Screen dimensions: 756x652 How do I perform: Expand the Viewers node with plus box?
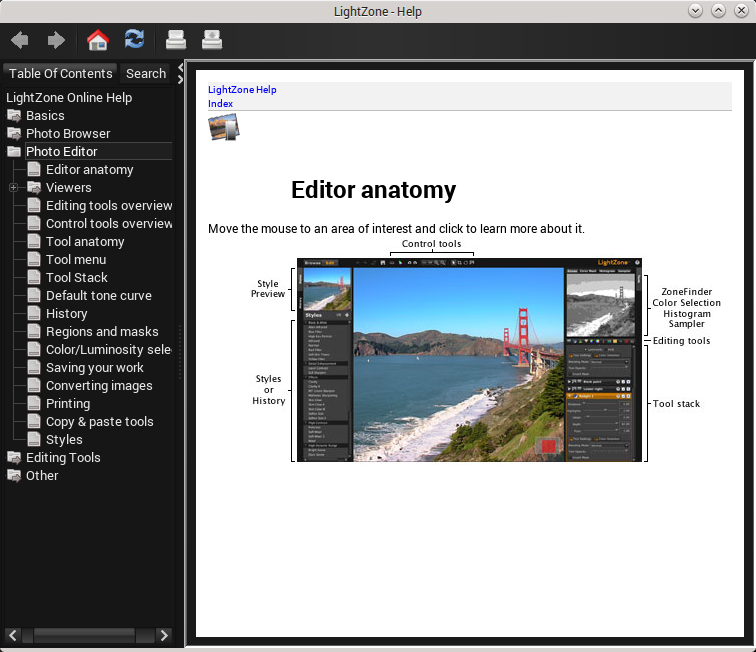[x=14, y=188]
